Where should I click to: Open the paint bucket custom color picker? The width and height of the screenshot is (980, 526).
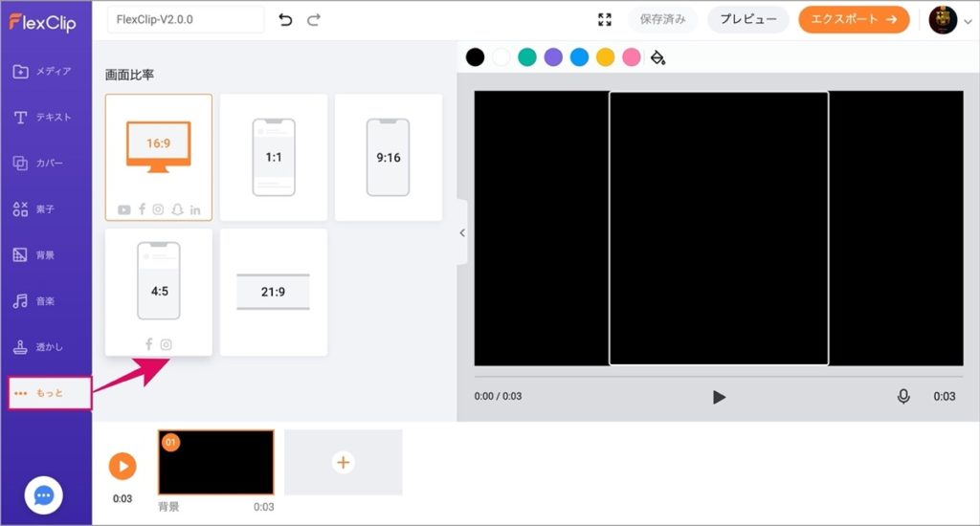[657, 57]
